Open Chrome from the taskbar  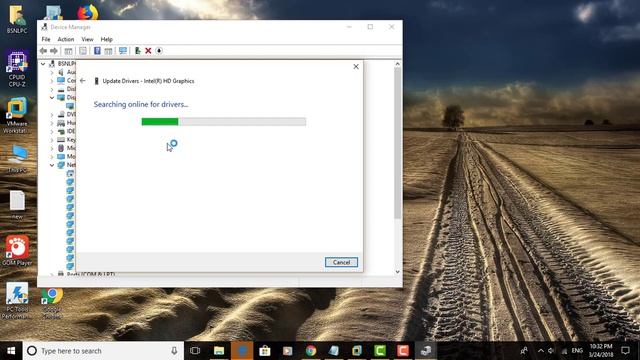pyautogui.click(x=311, y=351)
